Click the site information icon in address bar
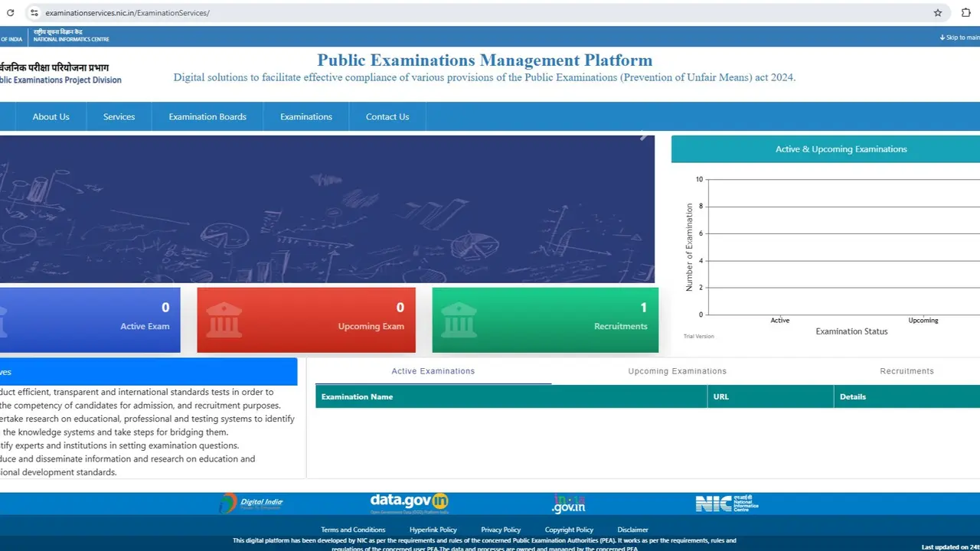This screenshot has height=551, width=980. [34, 13]
